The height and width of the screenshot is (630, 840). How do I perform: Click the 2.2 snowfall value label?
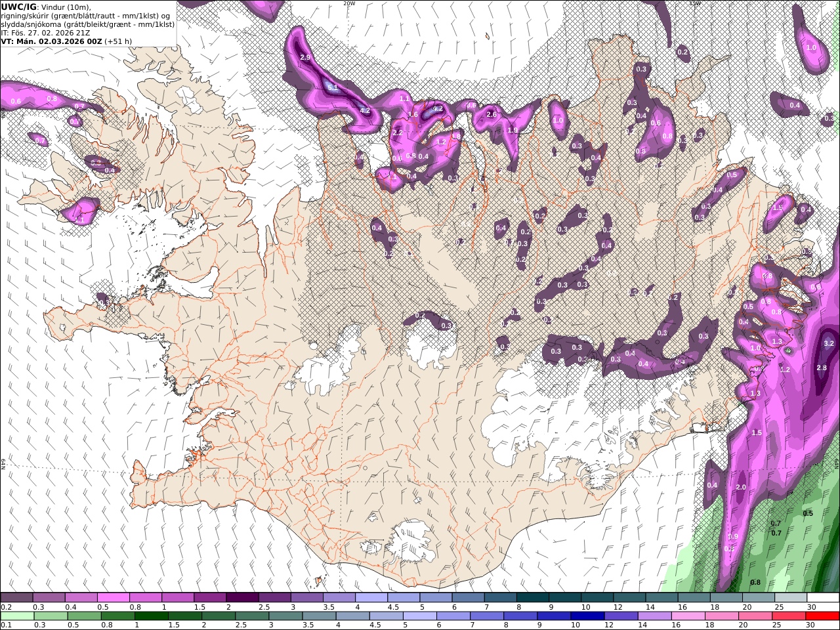tap(397, 133)
